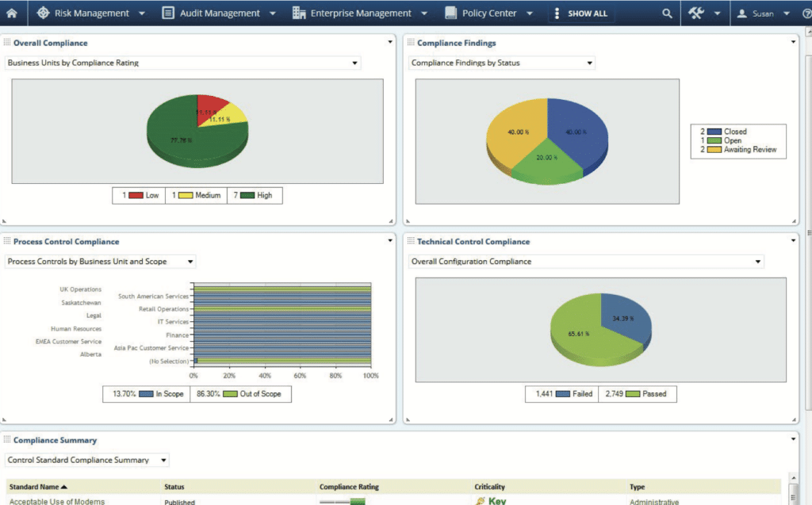Sort by the Standard Name column header
The width and height of the screenshot is (812, 505).
[37, 487]
